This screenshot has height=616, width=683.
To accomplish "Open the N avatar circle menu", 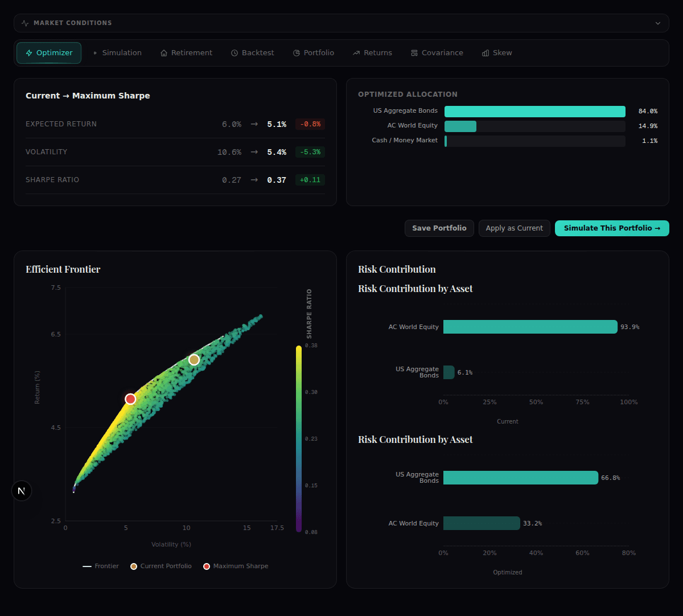I will (x=22, y=490).
